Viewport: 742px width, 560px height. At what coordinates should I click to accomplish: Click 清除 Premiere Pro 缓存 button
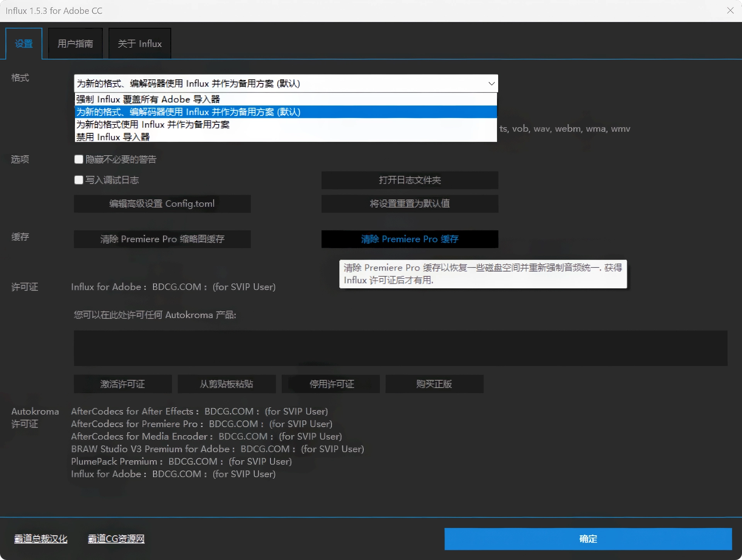(410, 239)
